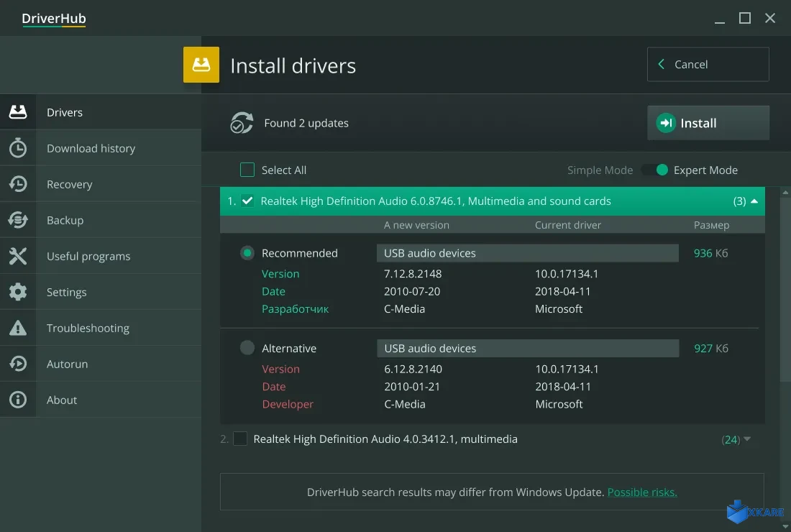Click the Found 2 updates text

click(306, 123)
